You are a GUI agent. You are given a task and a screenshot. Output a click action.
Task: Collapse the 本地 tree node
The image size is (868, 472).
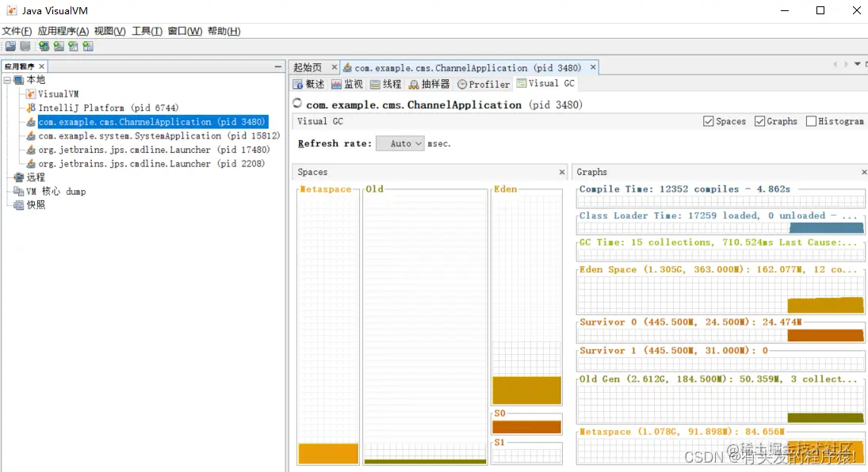(7, 80)
